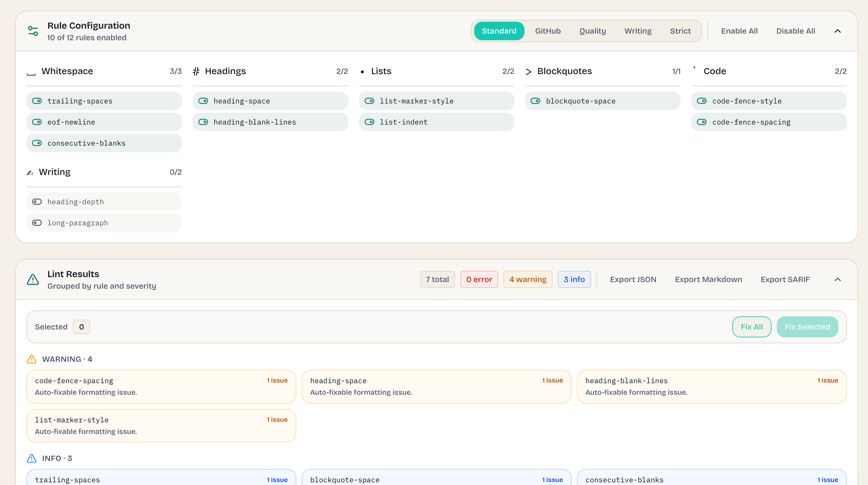
Task: Click the Rule Configuration settings icon
Action: pos(33,31)
